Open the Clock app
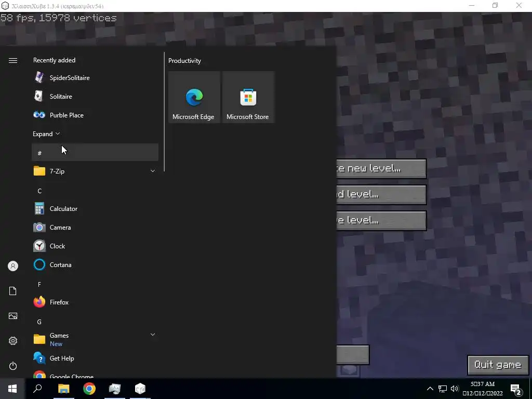 95,246
